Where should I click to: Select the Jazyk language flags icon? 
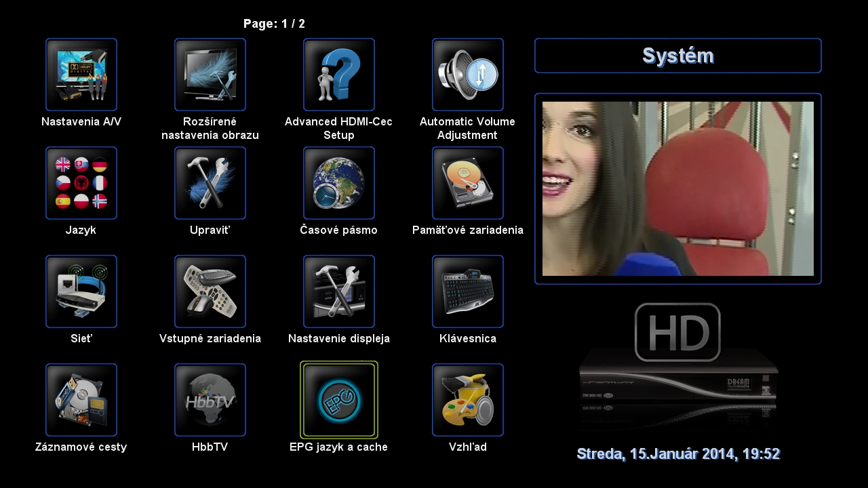pyautogui.click(x=81, y=183)
